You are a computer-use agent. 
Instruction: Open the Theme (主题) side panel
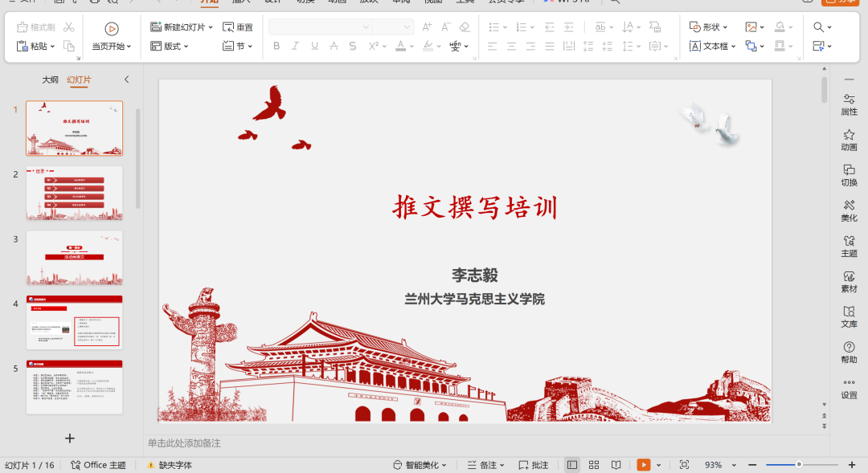click(849, 247)
